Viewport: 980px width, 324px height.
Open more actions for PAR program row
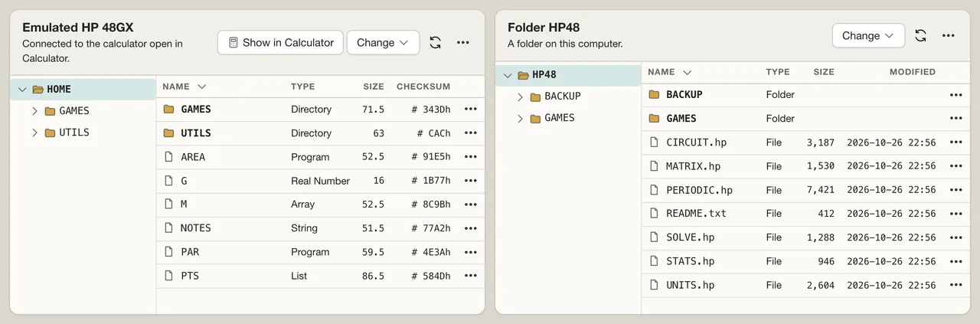(470, 252)
